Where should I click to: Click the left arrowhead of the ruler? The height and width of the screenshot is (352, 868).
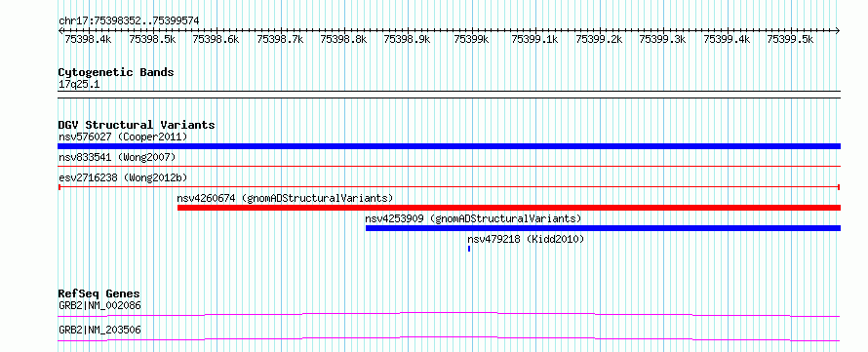[60, 30]
